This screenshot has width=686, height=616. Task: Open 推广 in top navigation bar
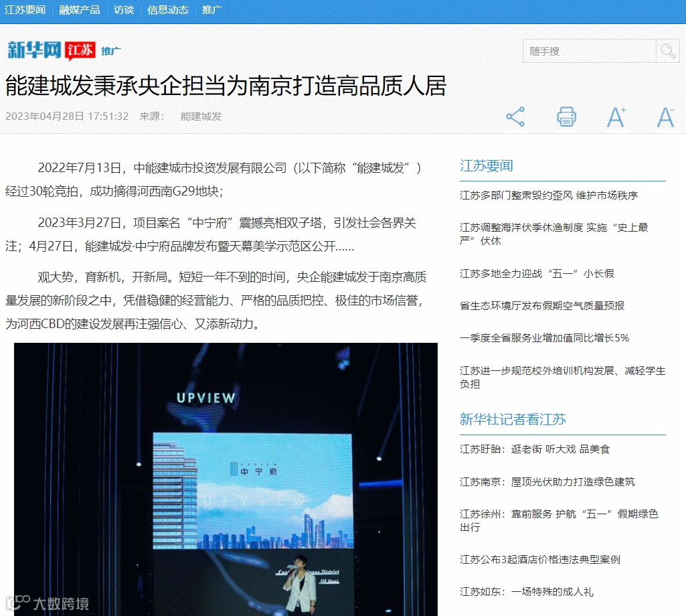click(x=211, y=9)
